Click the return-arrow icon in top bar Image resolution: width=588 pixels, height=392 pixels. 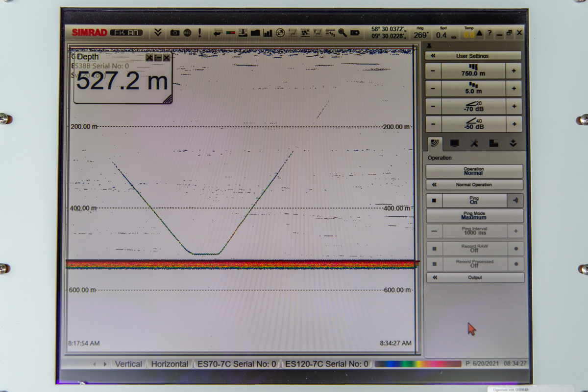tap(218, 33)
